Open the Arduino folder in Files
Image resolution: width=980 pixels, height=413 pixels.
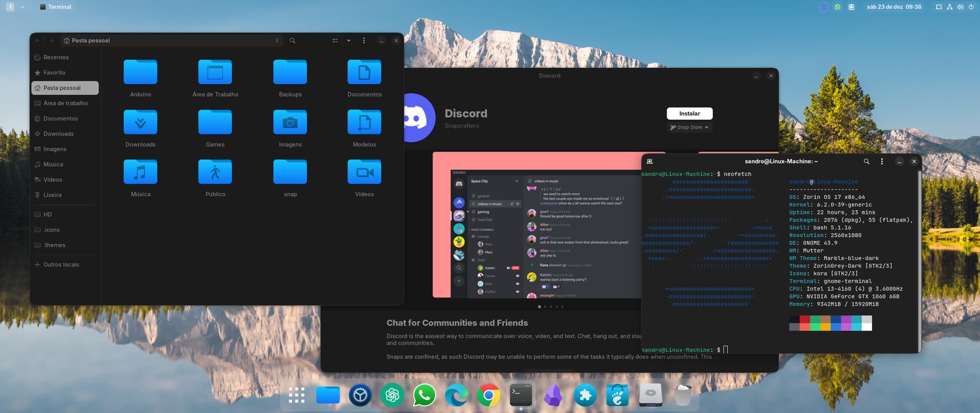[140, 72]
